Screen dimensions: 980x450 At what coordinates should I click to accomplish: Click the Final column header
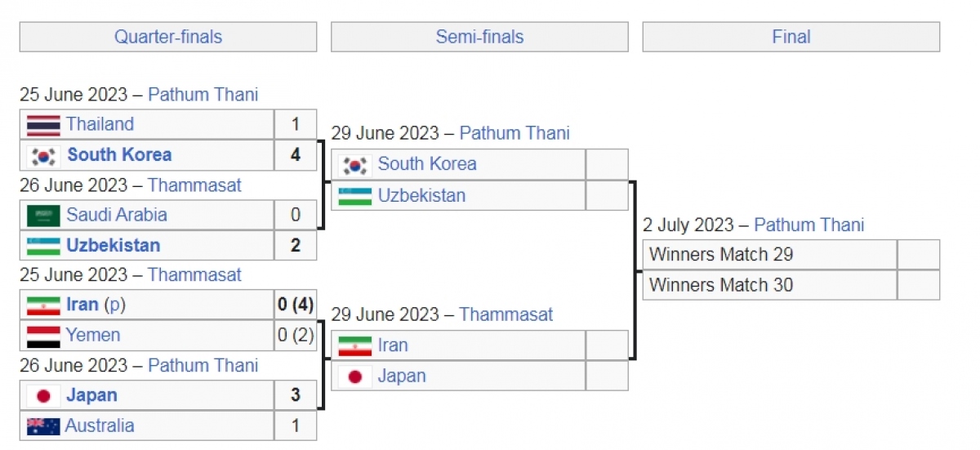(791, 37)
